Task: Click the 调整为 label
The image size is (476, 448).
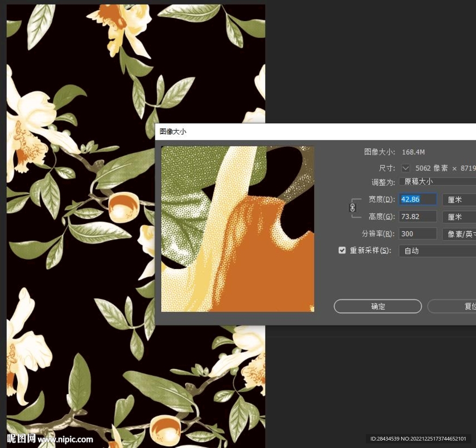Action: click(x=383, y=182)
